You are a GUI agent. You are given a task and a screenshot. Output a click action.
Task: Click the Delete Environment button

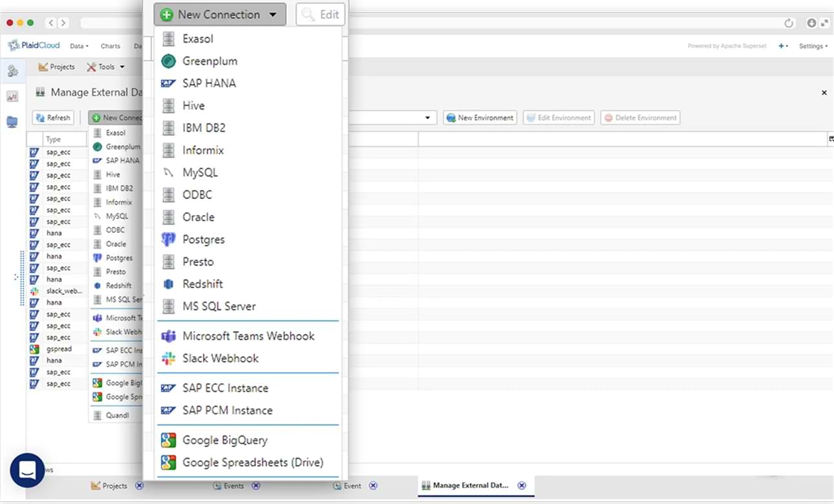point(640,118)
